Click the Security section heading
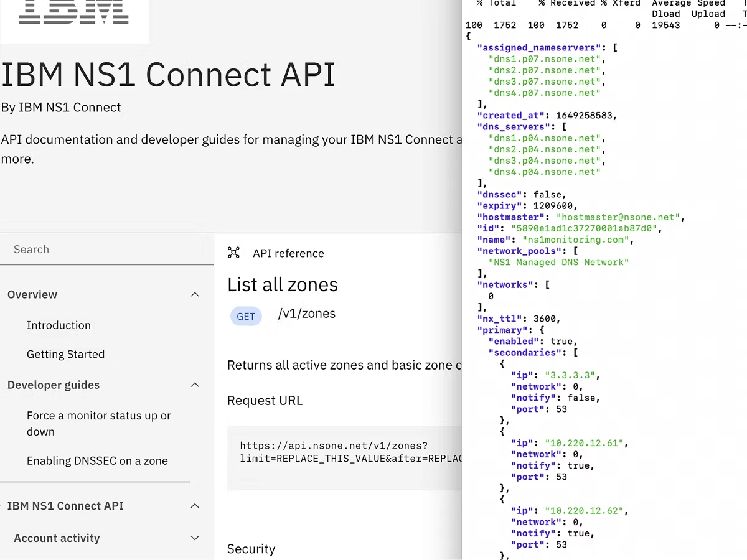Image resolution: width=747 pixels, height=560 pixels. click(x=251, y=549)
